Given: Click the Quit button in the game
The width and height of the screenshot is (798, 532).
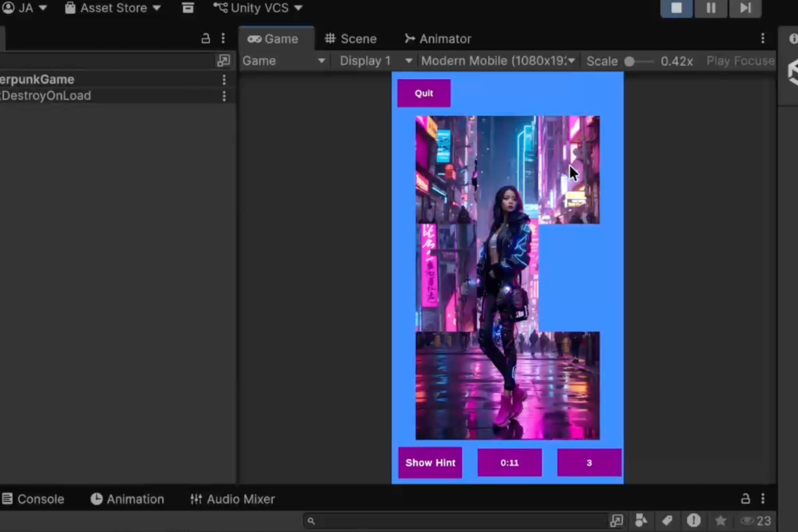Looking at the screenshot, I should pyautogui.click(x=424, y=93).
